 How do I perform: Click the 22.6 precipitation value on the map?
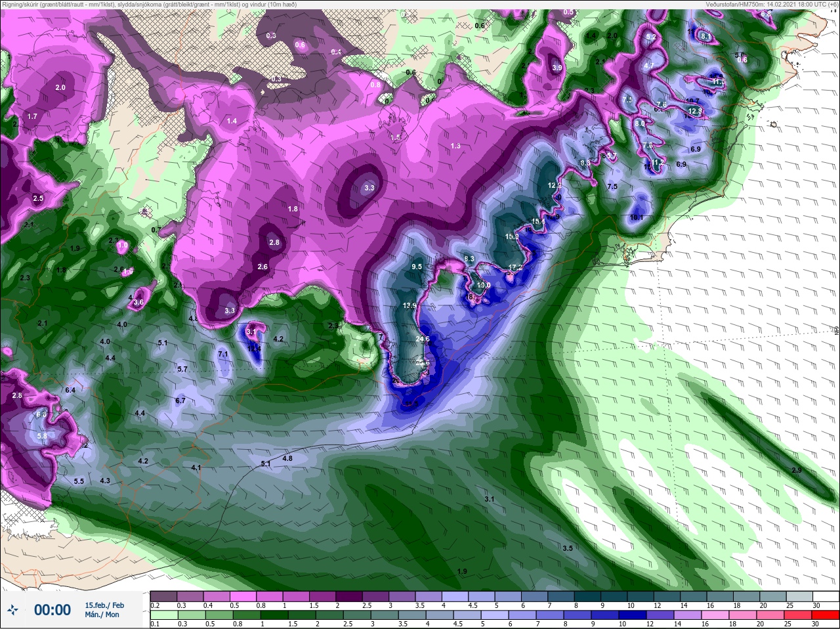(423, 362)
